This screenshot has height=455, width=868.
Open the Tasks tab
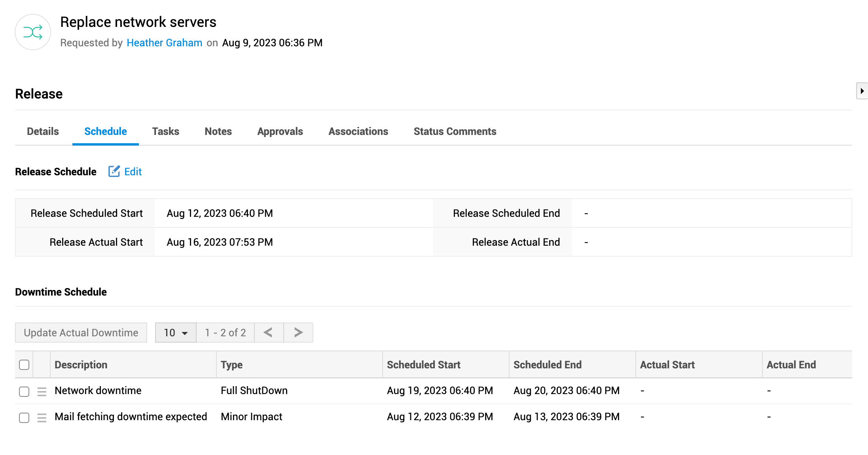tap(166, 131)
